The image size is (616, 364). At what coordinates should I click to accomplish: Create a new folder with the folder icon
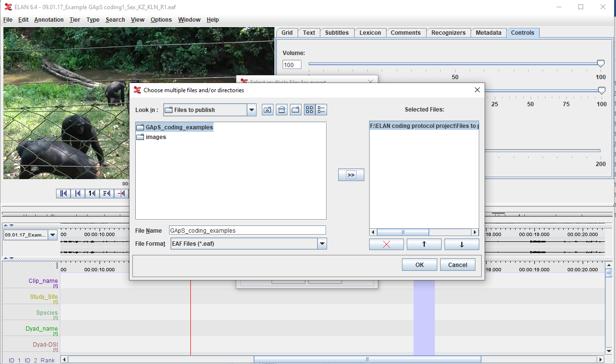[296, 110]
